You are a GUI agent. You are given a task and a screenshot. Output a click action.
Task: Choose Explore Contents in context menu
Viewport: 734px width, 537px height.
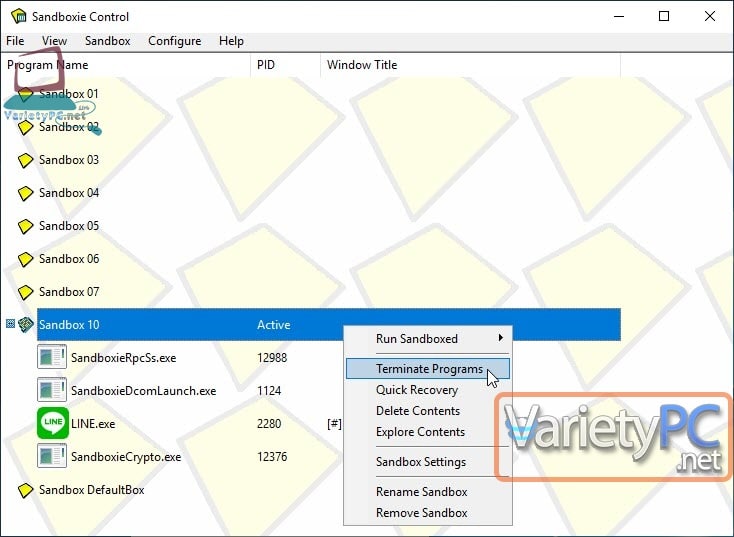click(428, 432)
